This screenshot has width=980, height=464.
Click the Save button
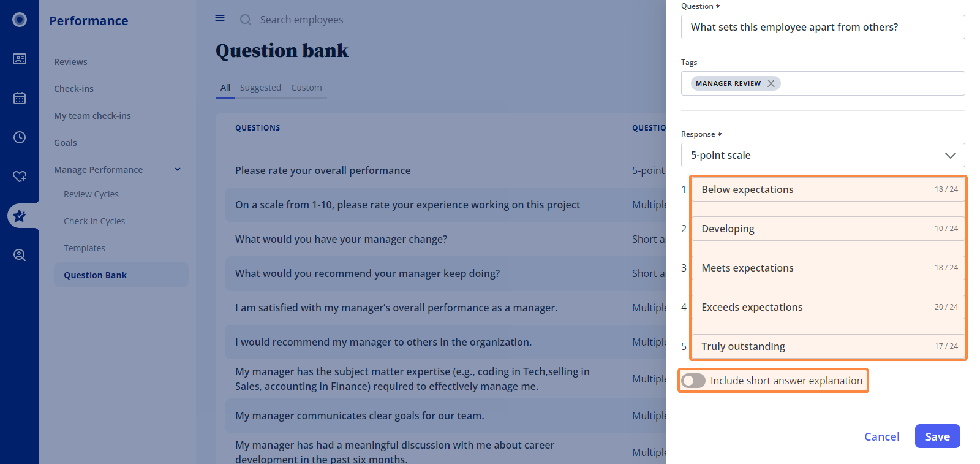point(937,436)
